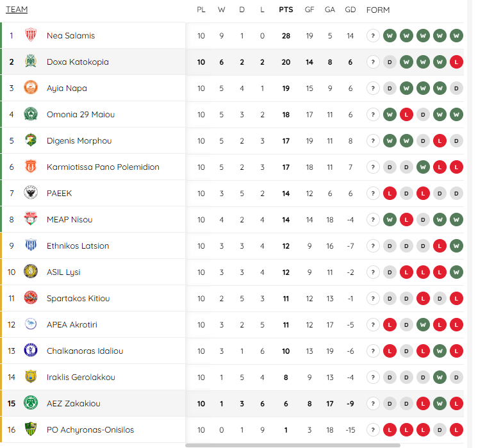Click the Nea Salamis club crest
The width and height of the screenshot is (494, 448).
[31, 36]
